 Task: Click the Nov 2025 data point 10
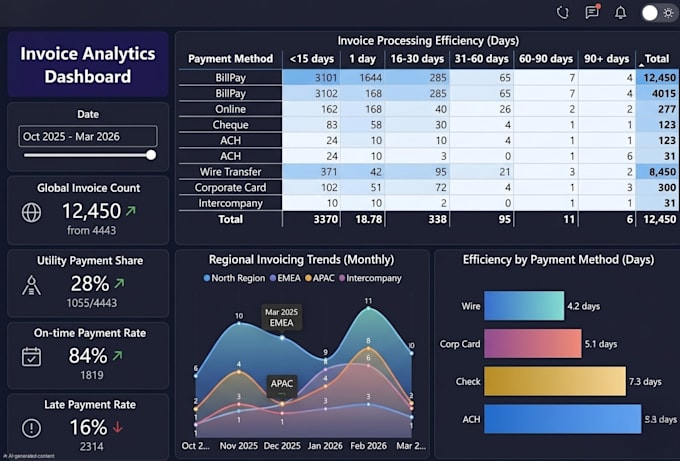pyautogui.click(x=239, y=323)
